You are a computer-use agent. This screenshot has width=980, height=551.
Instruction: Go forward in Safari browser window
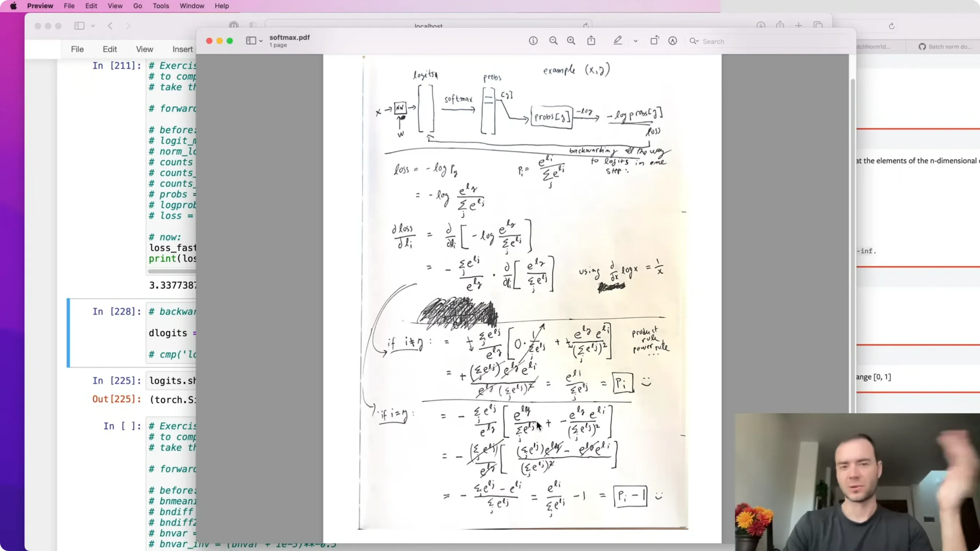click(128, 26)
